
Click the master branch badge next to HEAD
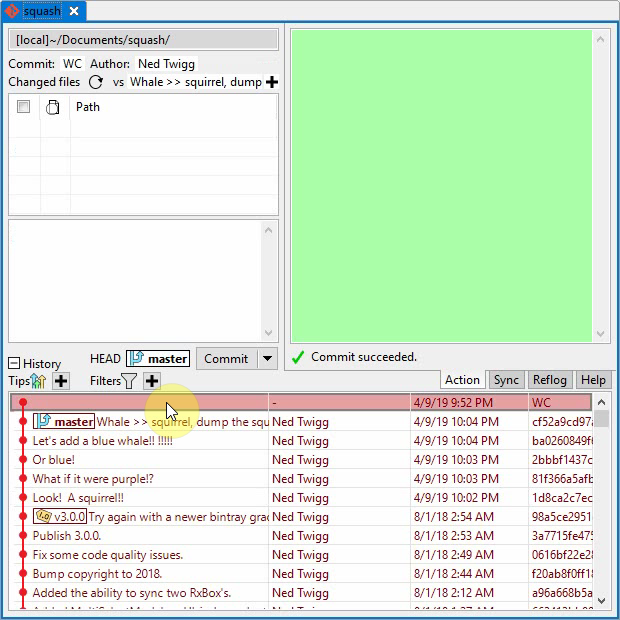coord(158,359)
